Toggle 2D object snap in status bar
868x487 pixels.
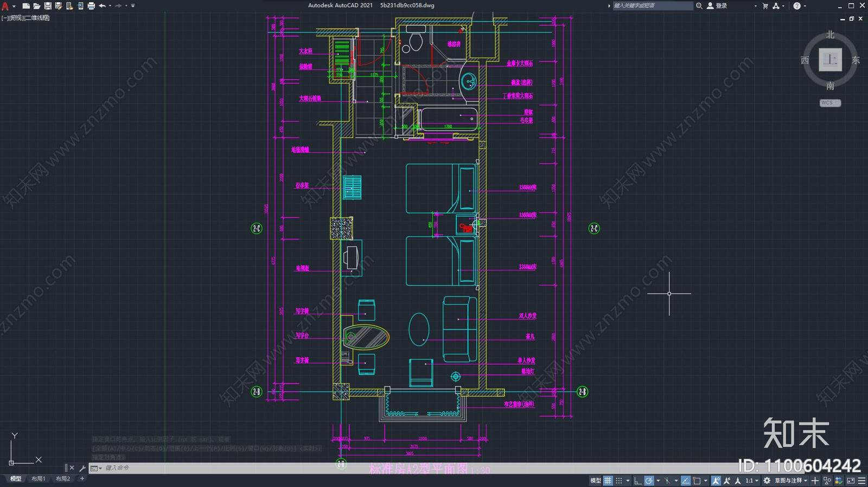697,480
